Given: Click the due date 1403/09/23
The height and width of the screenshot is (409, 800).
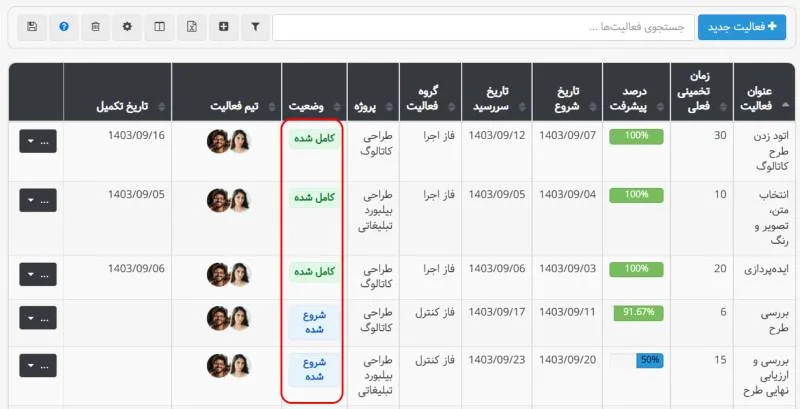Looking at the screenshot, I should [x=496, y=360].
